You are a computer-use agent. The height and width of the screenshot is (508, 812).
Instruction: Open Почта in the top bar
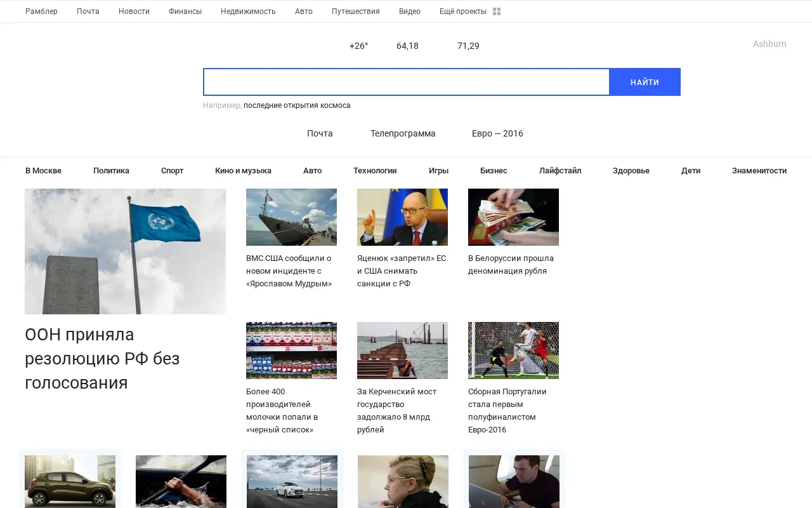(x=88, y=11)
